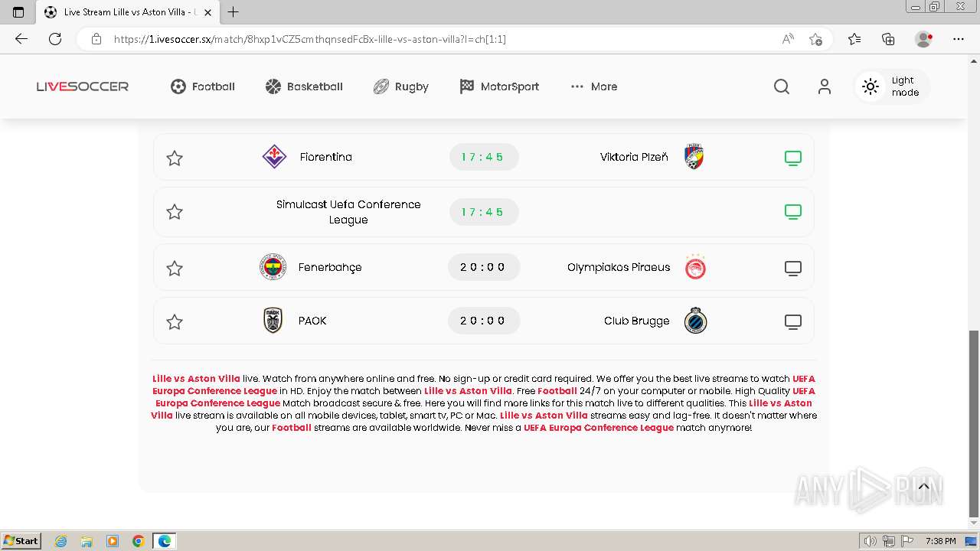
Task: Open the site search magnifier icon
Action: pos(781,86)
